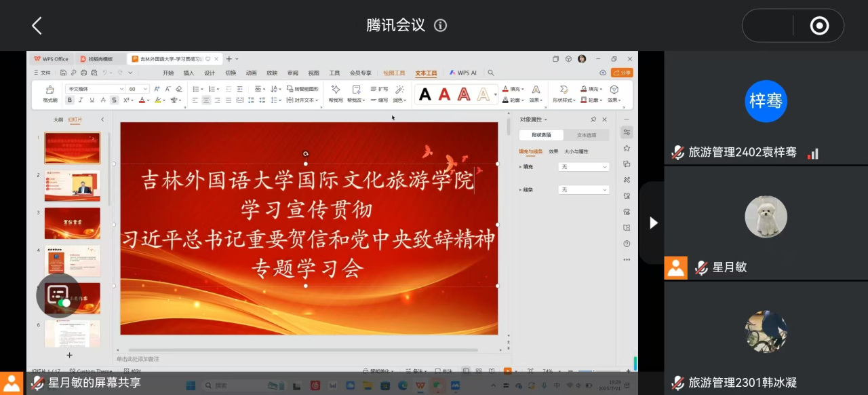Click the increase font size icon
Viewport: 868px width, 395px height.
(x=157, y=89)
